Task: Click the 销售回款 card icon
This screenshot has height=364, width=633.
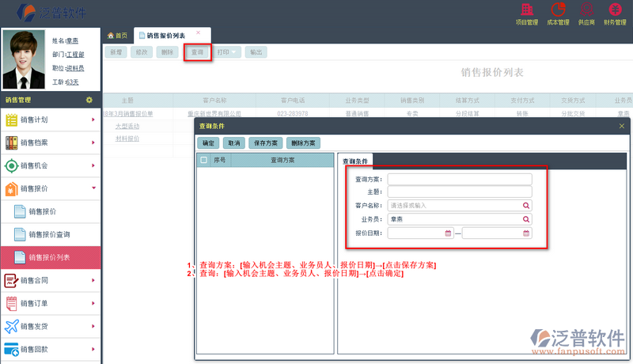Action: [x=11, y=349]
